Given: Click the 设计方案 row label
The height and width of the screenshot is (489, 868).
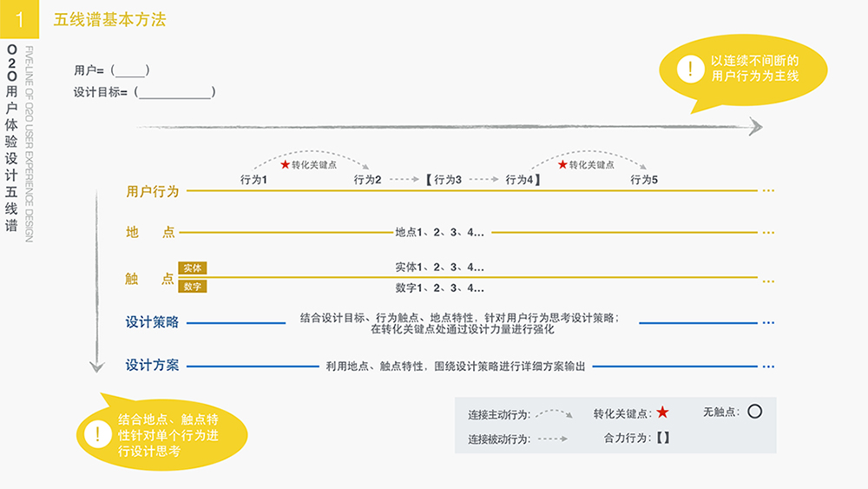Looking at the screenshot, I should coord(152,366).
